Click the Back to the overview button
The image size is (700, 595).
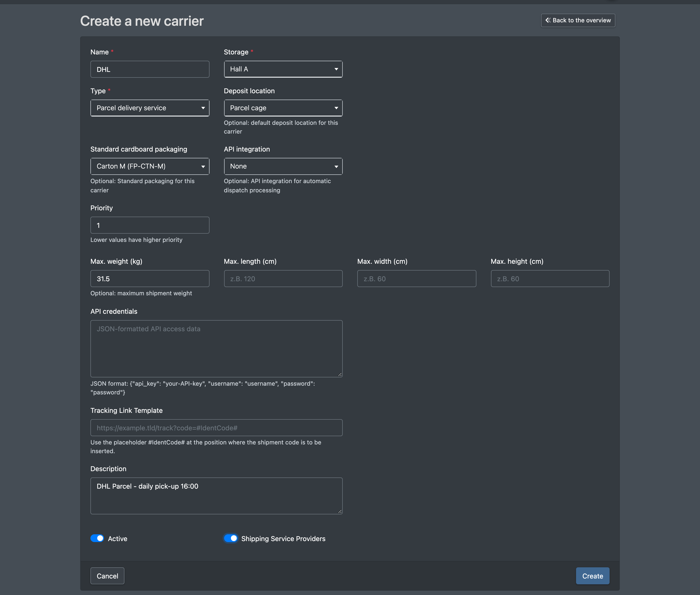[x=578, y=20]
